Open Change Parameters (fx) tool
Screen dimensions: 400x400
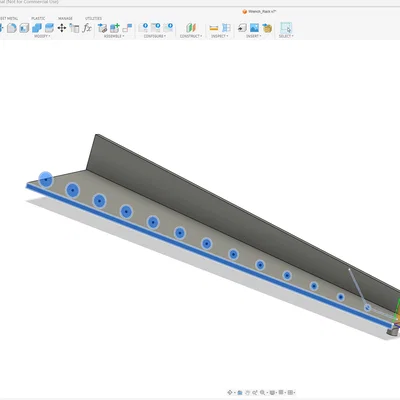(x=87, y=28)
